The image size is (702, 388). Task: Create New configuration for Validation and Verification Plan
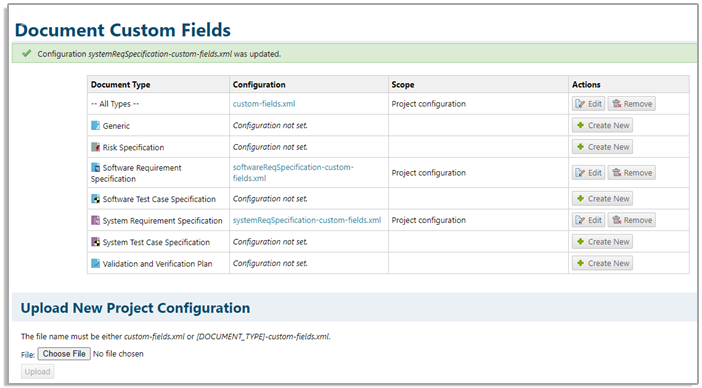click(x=602, y=263)
